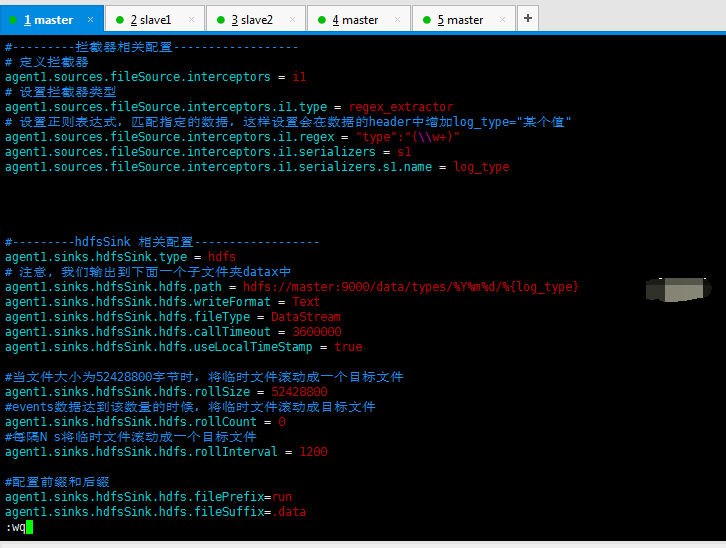This screenshot has height=548, width=726.
Task: Click the '# 设置拦截器类型' comment line
Action: (x=60, y=92)
